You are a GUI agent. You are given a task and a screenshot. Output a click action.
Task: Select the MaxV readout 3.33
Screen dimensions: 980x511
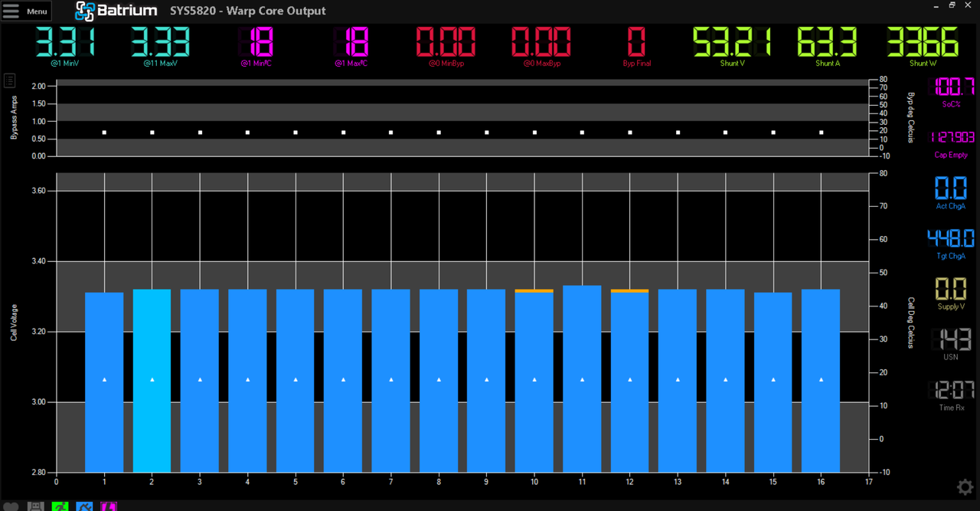161,42
